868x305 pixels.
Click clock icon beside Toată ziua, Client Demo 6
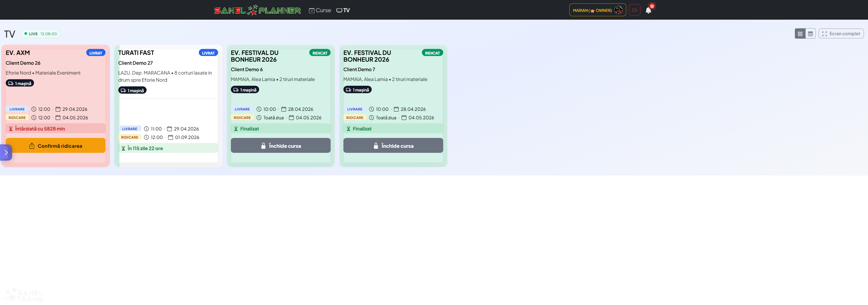pos(259,118)
